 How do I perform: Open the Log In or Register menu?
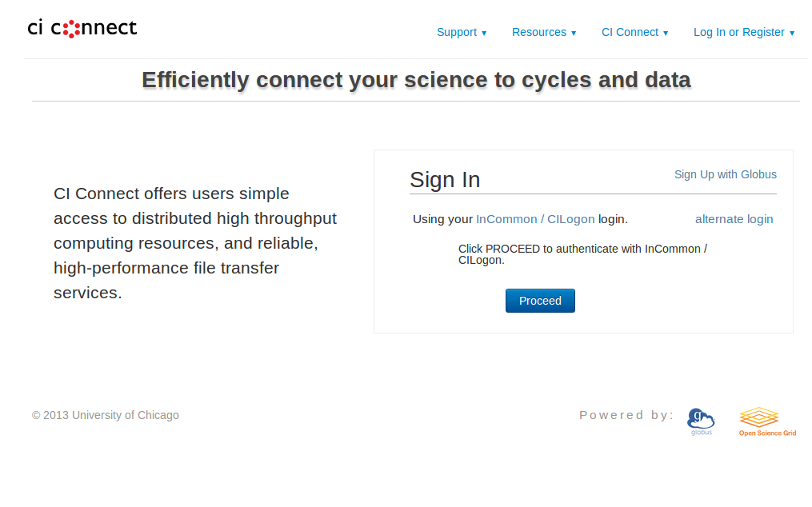click(x=744, y=32)
